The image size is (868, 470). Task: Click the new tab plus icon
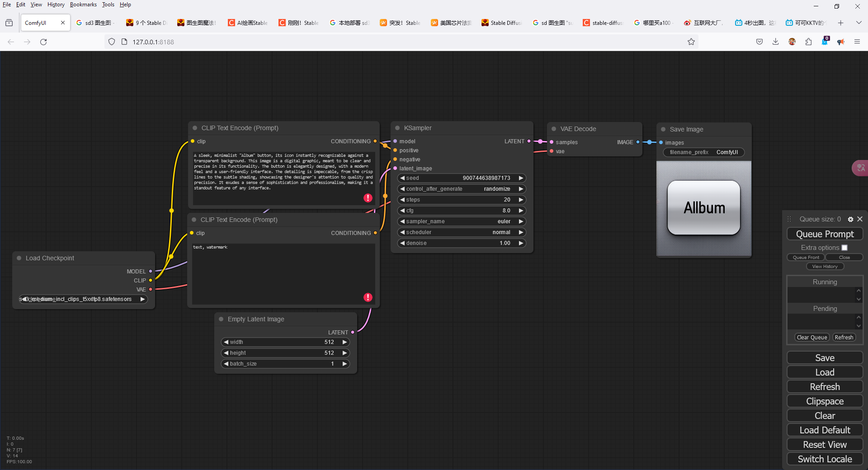[x=841, y=23]
